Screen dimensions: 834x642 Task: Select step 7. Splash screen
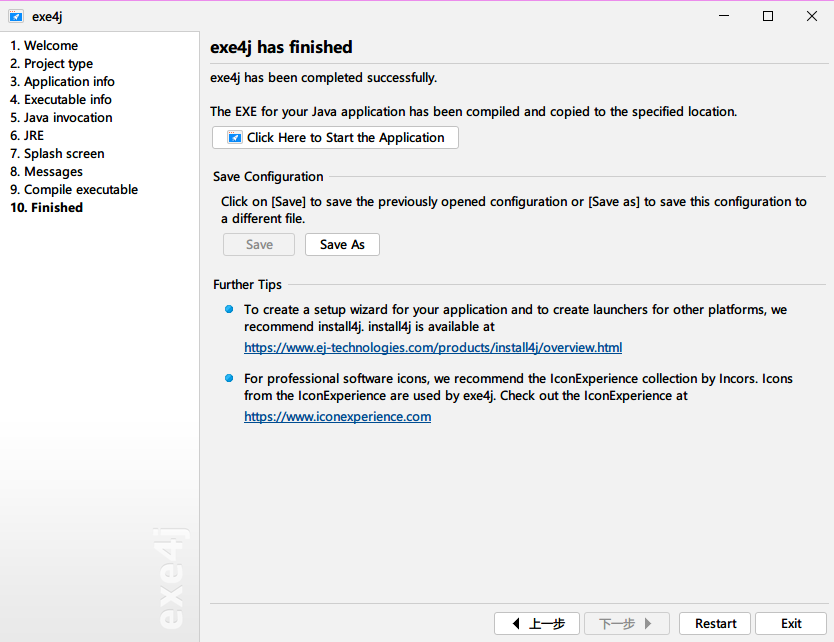[57, 154]
